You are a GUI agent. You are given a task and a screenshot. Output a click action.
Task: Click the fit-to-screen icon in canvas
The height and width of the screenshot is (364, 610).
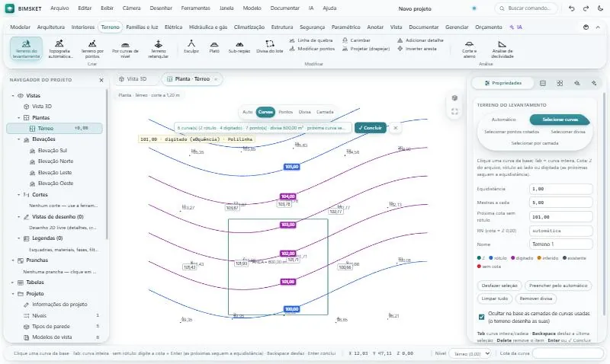click(x=454, y=112)
